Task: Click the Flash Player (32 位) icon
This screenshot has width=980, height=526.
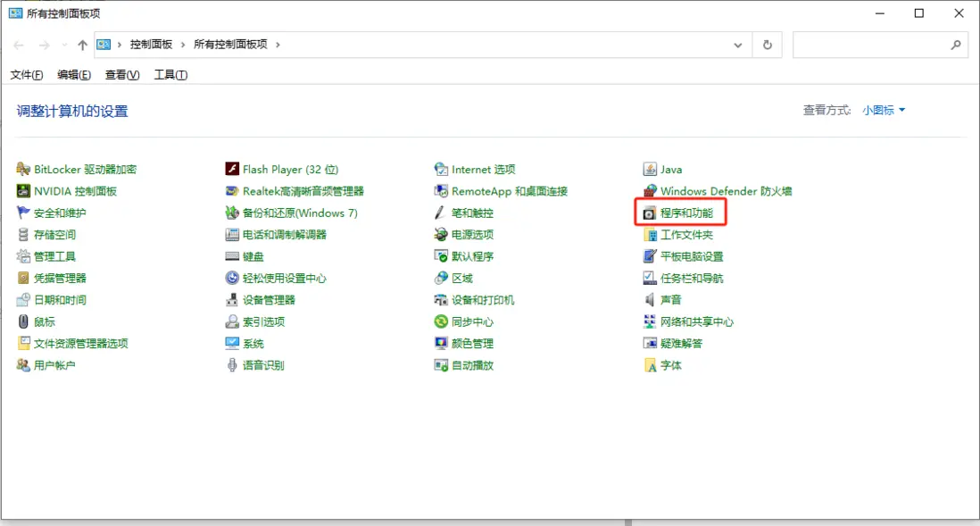Action: [x=232, y=169]
